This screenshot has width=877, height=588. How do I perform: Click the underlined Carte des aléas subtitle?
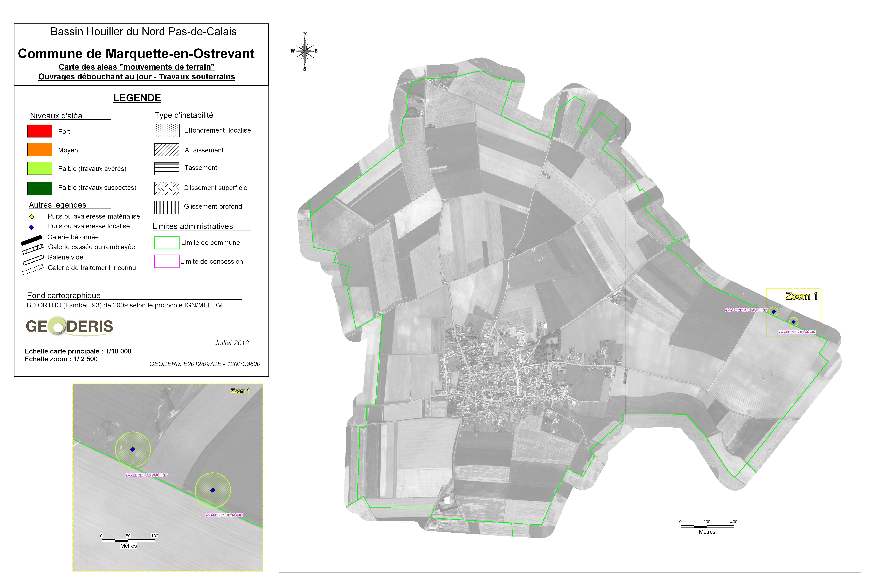pyautogui.click(x=137, y=67)
